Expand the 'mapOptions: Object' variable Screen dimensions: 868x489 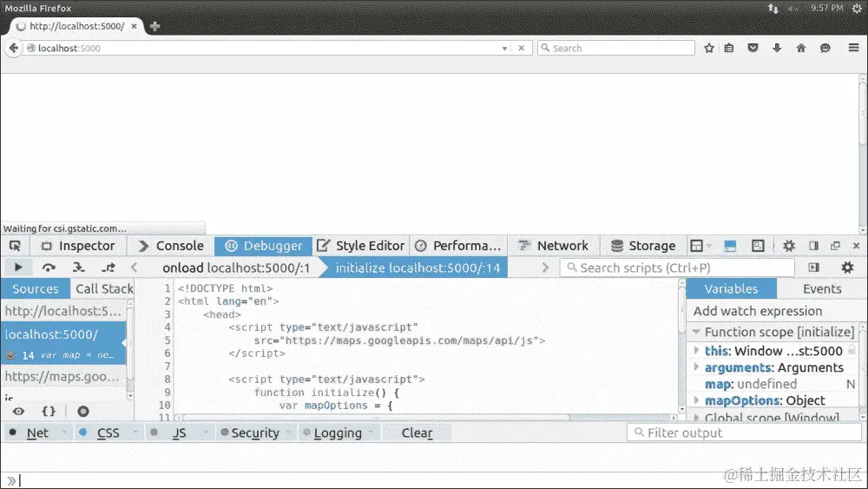click(696, 400)
